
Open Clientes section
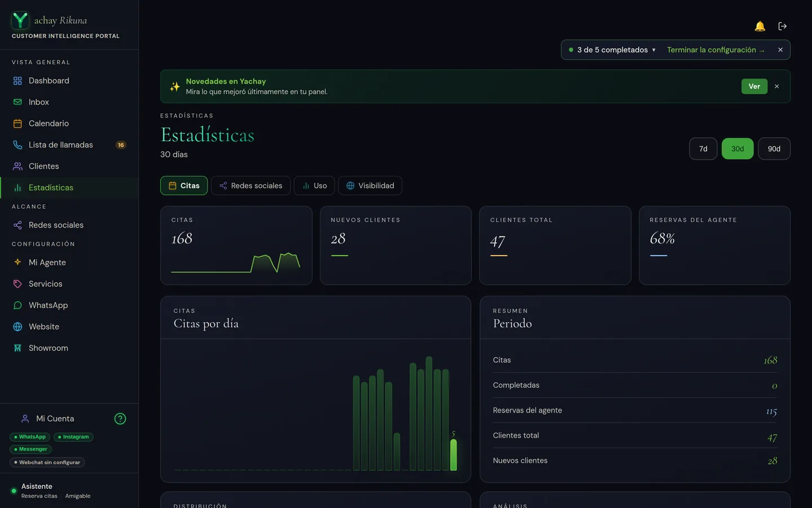(69, 167)
